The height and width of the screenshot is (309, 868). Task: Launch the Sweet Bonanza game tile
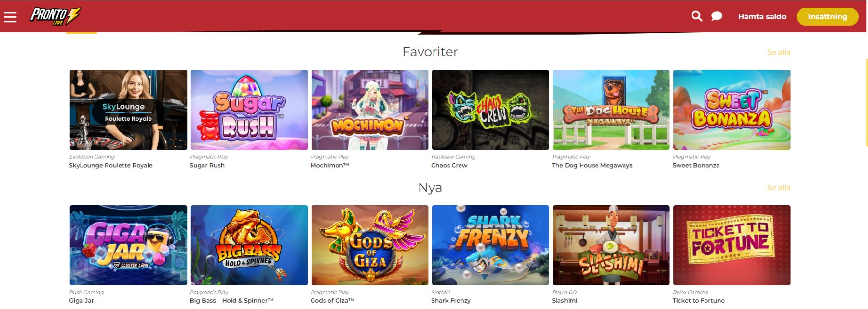(x=732, y=110)
